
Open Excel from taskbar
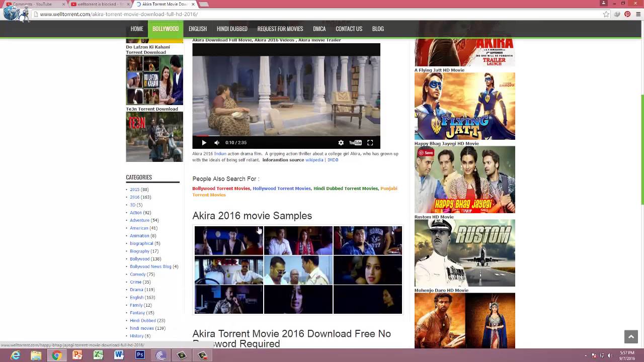(x=98, y=355)
